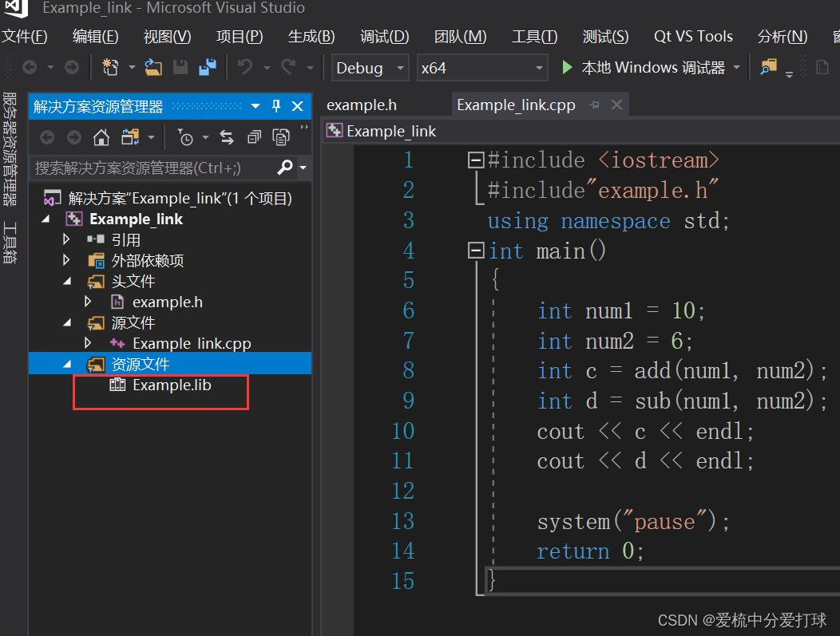
Task: Open find in files icon
Action: click(768, 68)
